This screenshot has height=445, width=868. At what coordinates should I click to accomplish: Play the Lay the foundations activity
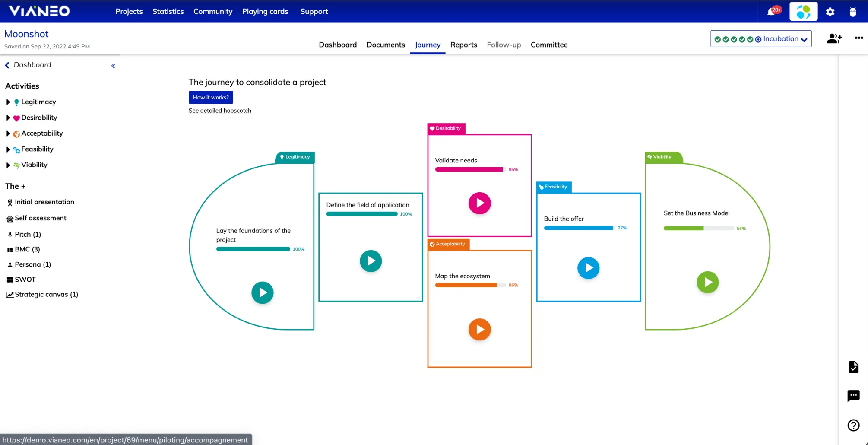(x=263, y=292)
